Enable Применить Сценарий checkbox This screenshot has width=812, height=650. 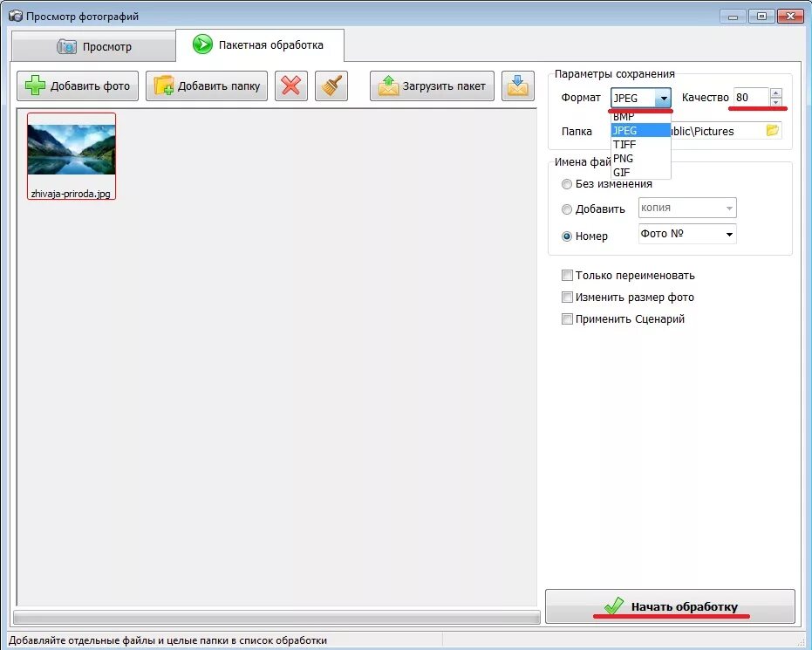click(x=567, y=318)
